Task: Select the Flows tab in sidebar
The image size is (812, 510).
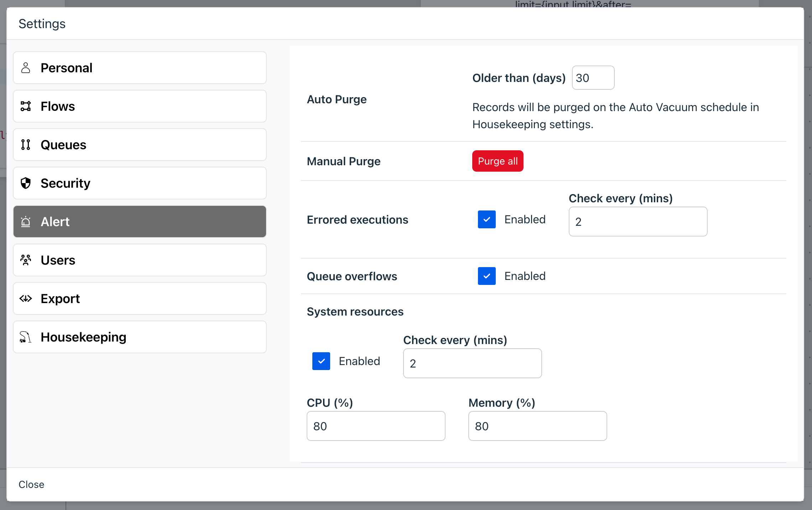Action: 139,106
